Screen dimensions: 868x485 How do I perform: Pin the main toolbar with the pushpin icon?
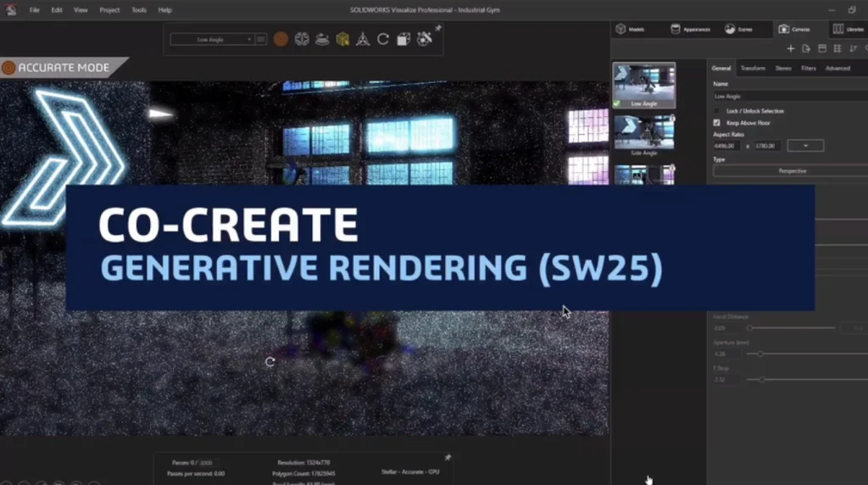438,28
